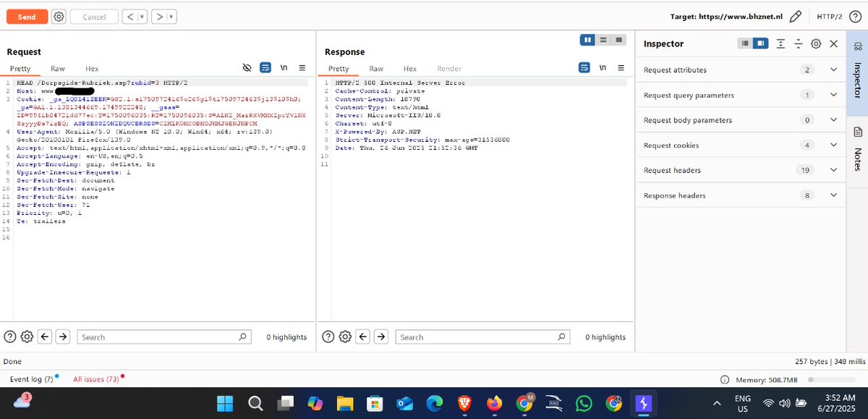The width and height of the screenshot is (868, 419).
Task: Open Brave browser from taskbar
Action: pyautogui.click(x=464, y=403)
